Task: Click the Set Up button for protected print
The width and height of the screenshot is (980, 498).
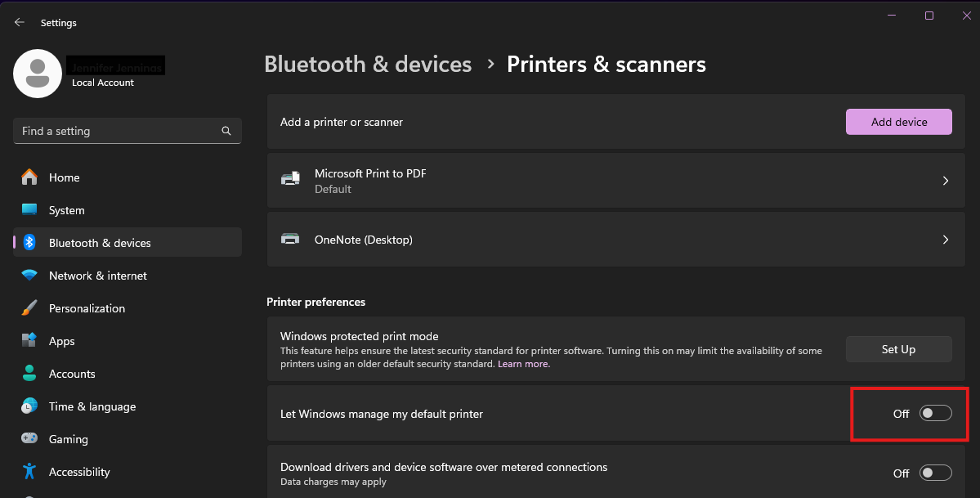Action: coord(899,349)
